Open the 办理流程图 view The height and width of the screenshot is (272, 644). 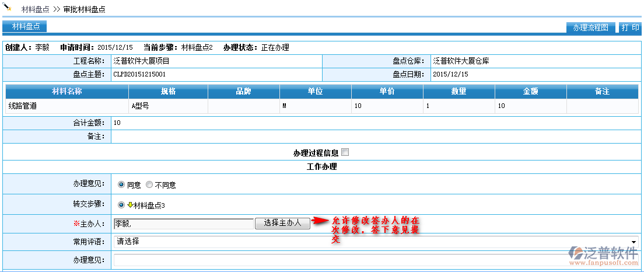coord(590,27)
